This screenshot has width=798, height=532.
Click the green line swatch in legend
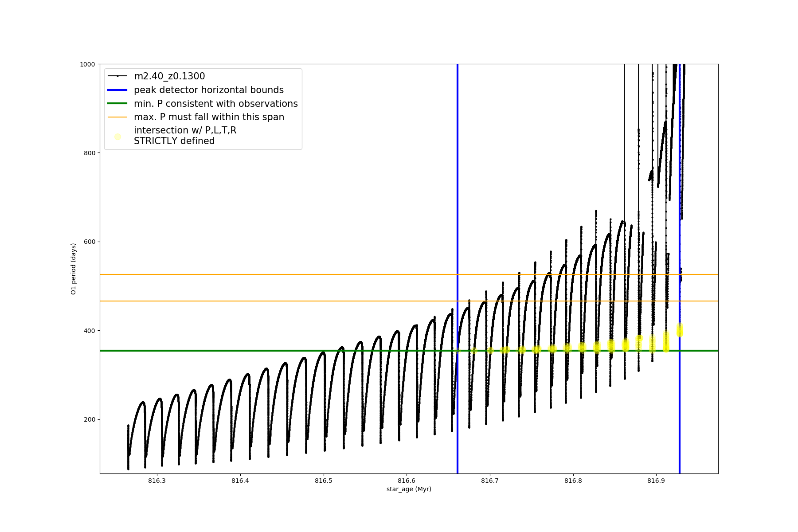tap(117, 103)
